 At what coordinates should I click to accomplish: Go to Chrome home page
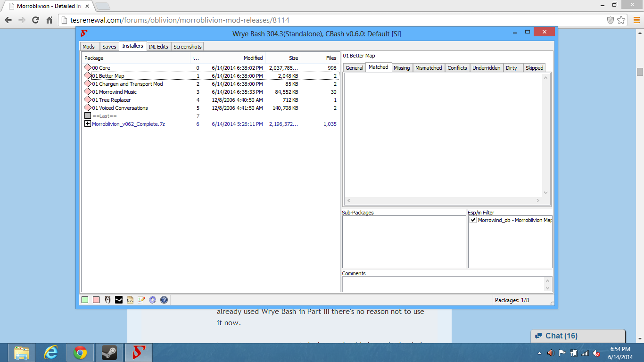tap(49, 20)
